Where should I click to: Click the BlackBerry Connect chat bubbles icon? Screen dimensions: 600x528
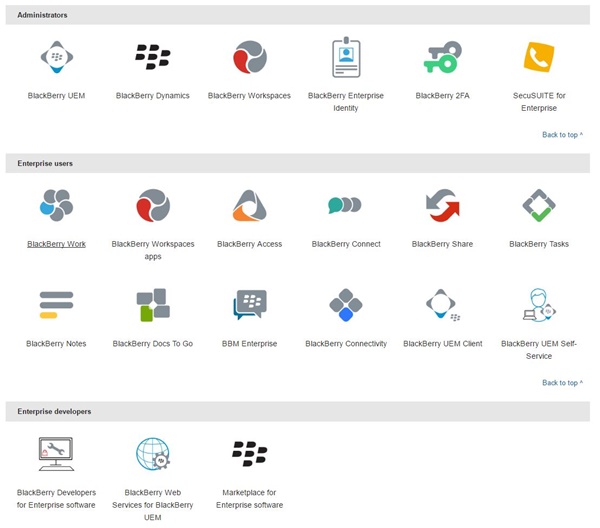[345, 205]
